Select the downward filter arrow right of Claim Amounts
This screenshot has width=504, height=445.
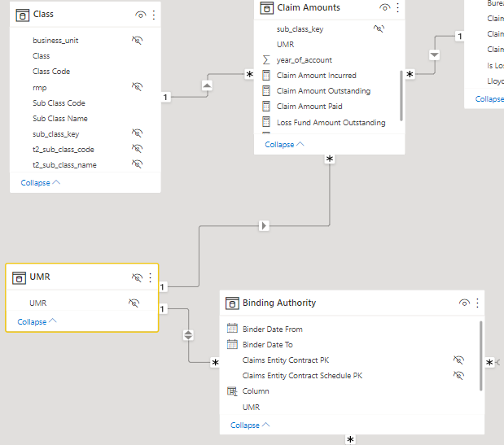click(x=434, y=55)
